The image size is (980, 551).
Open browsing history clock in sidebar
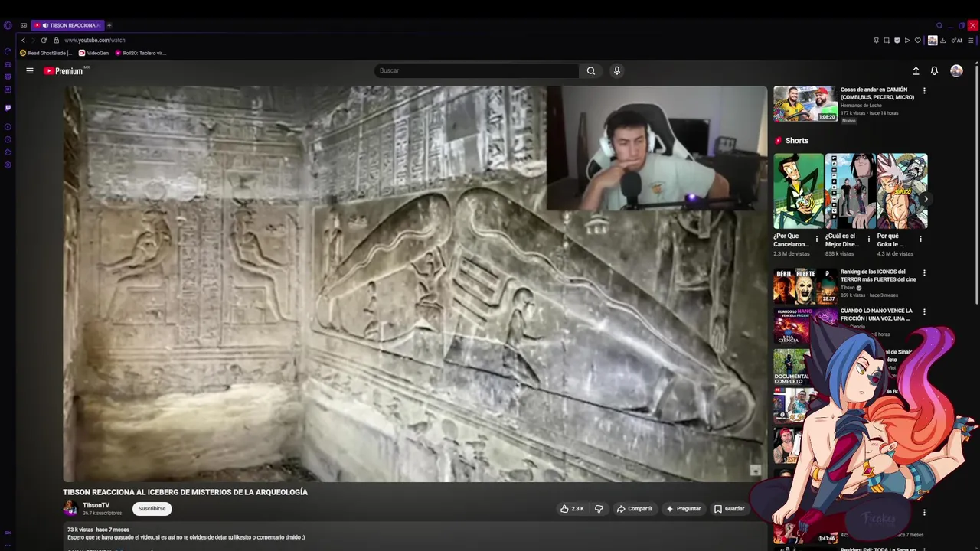coord(8,139)
